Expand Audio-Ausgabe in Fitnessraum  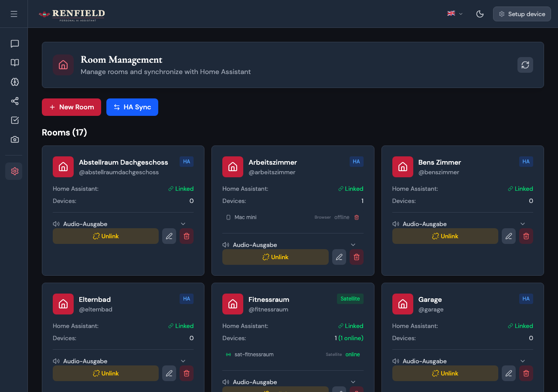353,382
